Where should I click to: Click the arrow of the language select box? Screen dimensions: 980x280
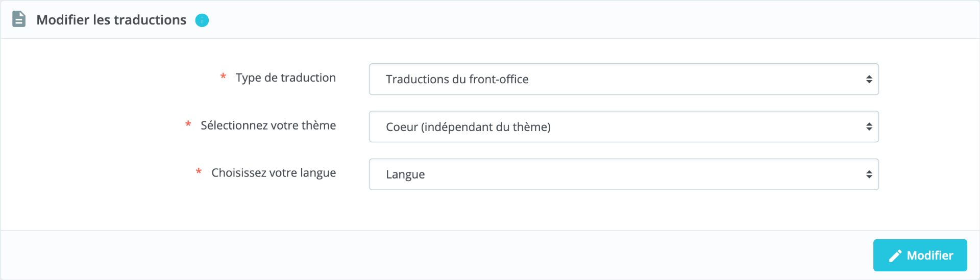pos(869,174)
